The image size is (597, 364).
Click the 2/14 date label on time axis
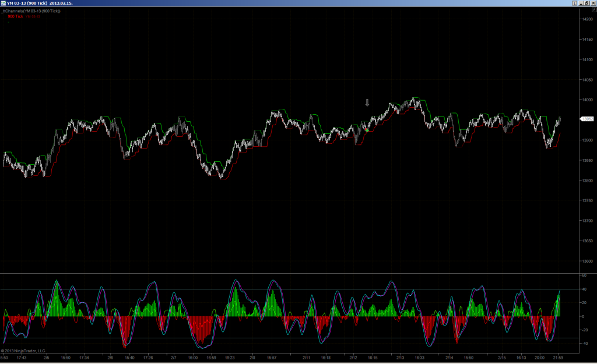coord(449,358)
